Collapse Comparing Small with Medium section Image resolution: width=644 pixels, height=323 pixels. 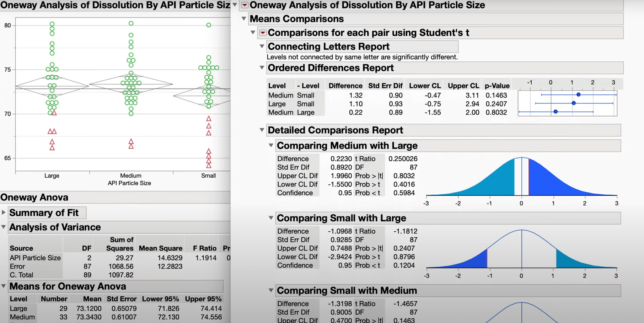coord(271,290)
